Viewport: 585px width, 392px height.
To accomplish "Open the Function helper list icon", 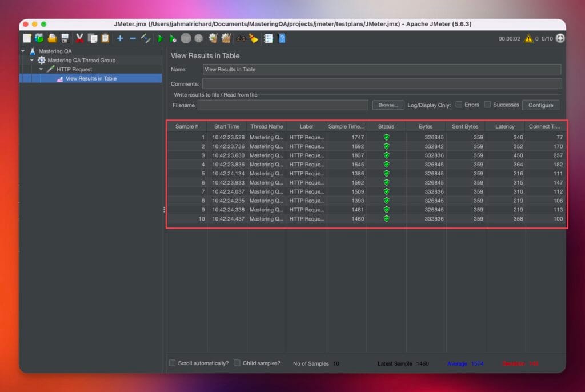I will pyautogui.click(x=269, y=38).
